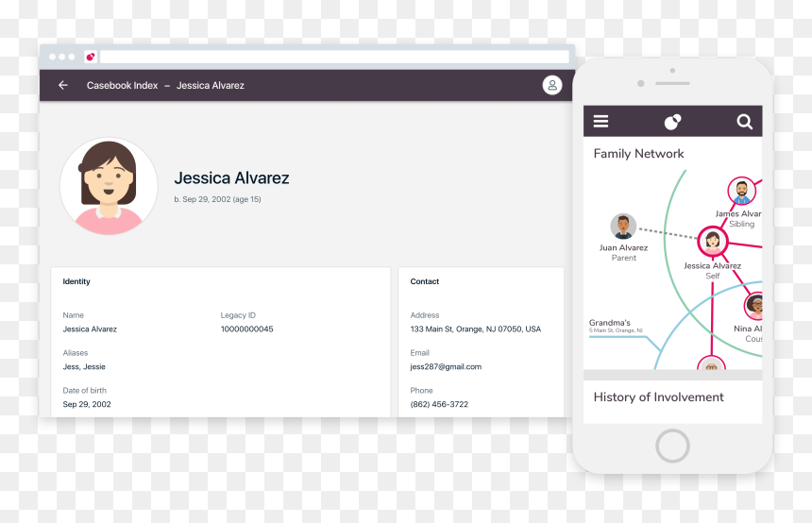
Task: Tap the phone home button
Action: (x=672, y=446)
